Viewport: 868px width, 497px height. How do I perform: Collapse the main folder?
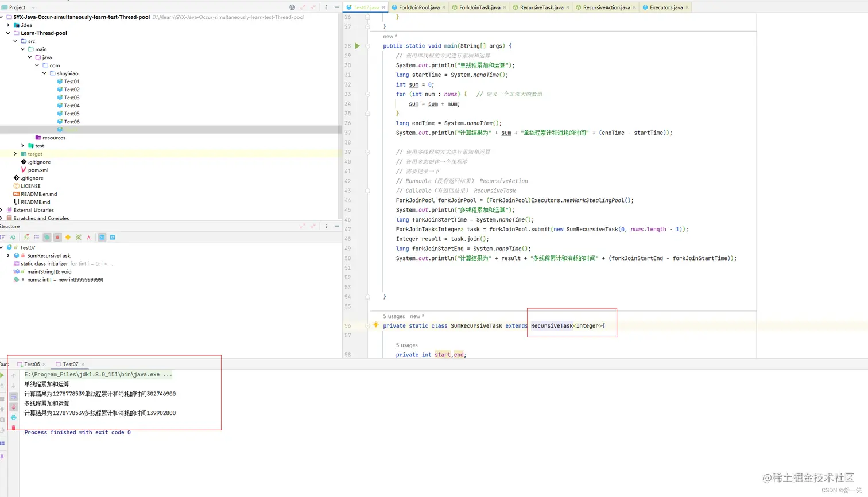(23, 49)
